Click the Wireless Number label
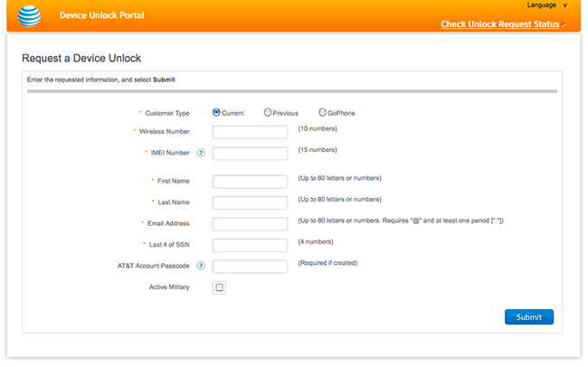Viewport: 588px width, 367px height. point(165,132)
